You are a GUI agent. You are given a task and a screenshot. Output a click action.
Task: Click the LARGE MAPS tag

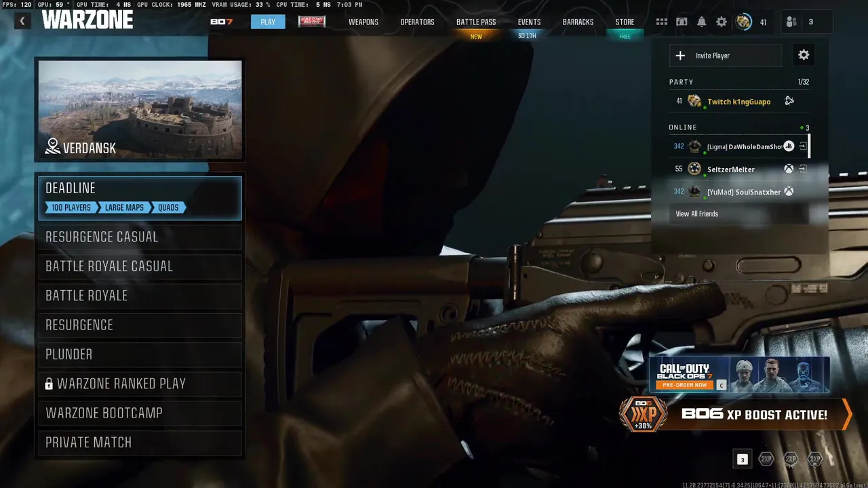[124, 207]
